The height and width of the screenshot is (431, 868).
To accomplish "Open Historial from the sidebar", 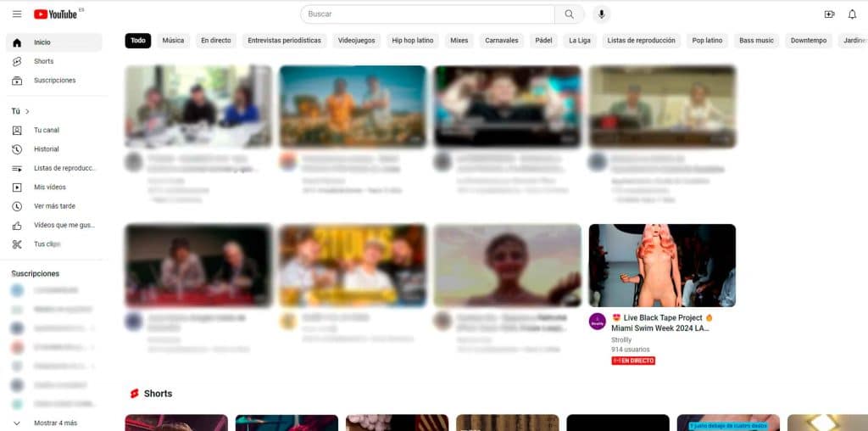I will point(46,149).
